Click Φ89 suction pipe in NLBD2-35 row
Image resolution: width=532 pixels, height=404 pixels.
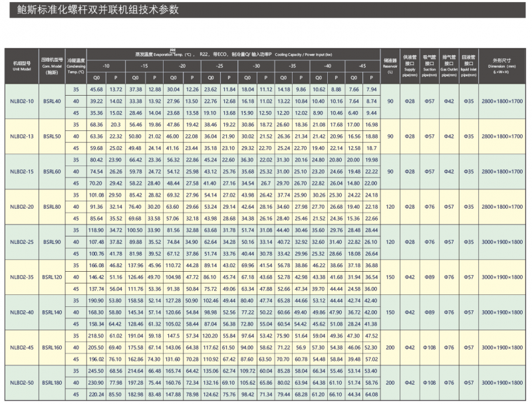click(x=430, y=277)
